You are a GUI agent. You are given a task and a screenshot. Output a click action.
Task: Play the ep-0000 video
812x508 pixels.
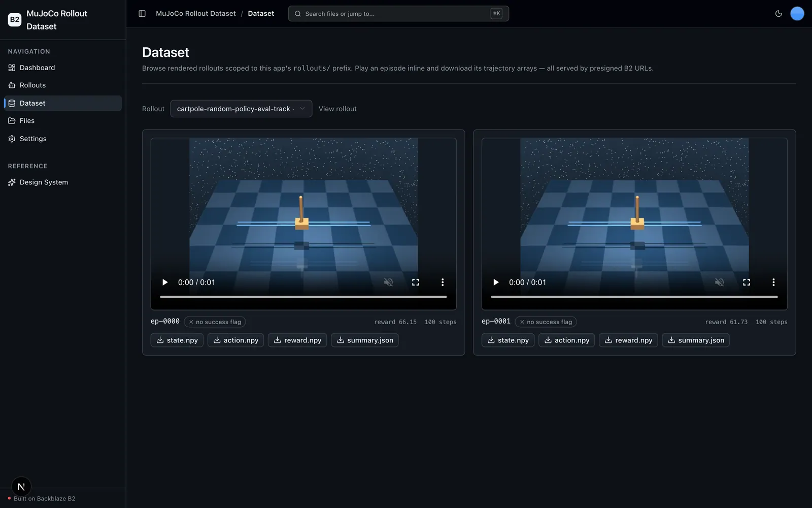point(165,282)
